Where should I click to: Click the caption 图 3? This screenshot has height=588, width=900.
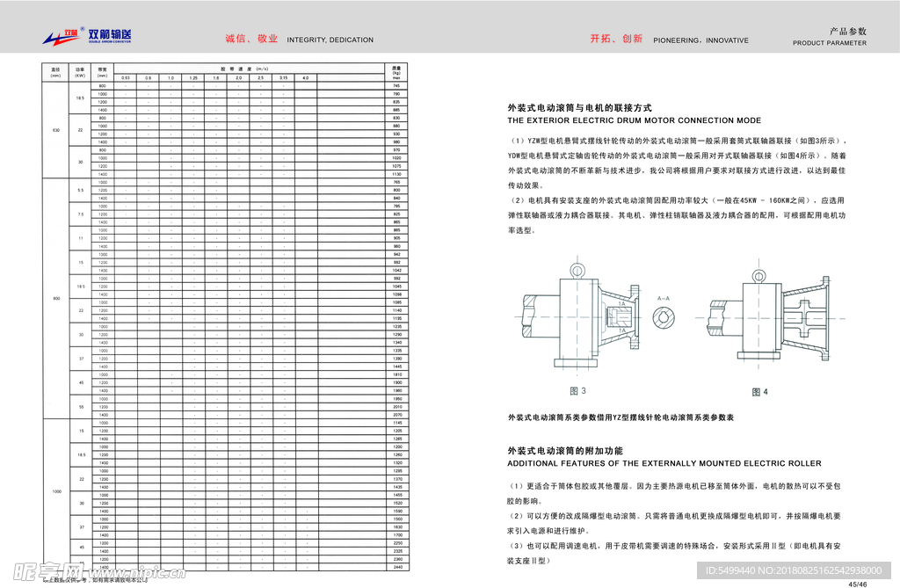pos(578,391)
